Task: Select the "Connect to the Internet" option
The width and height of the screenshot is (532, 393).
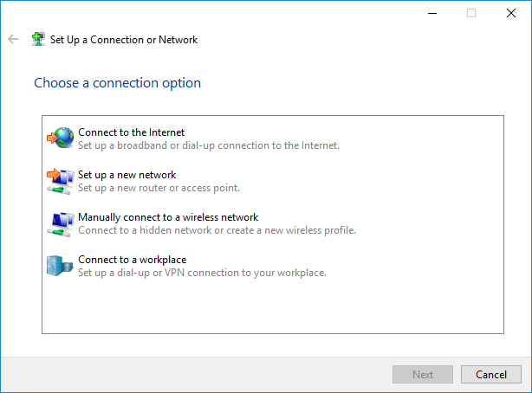Action: [x=131, y=132]
